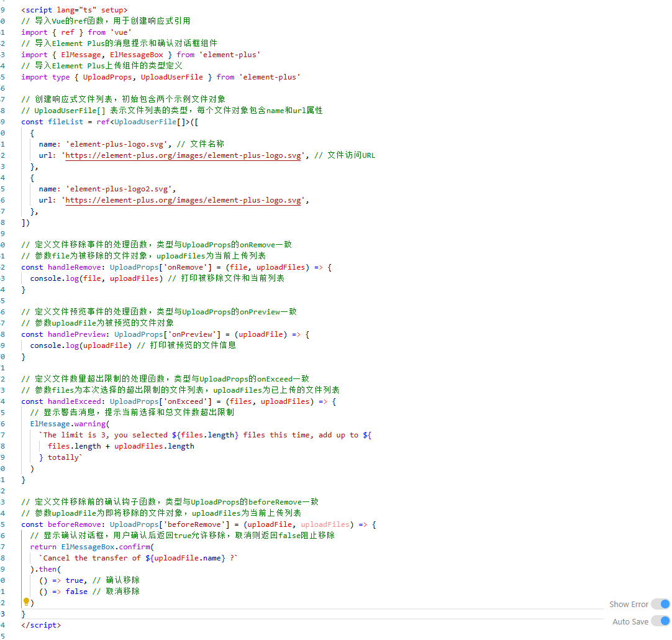Click 'handleExceed' function name

75,401
